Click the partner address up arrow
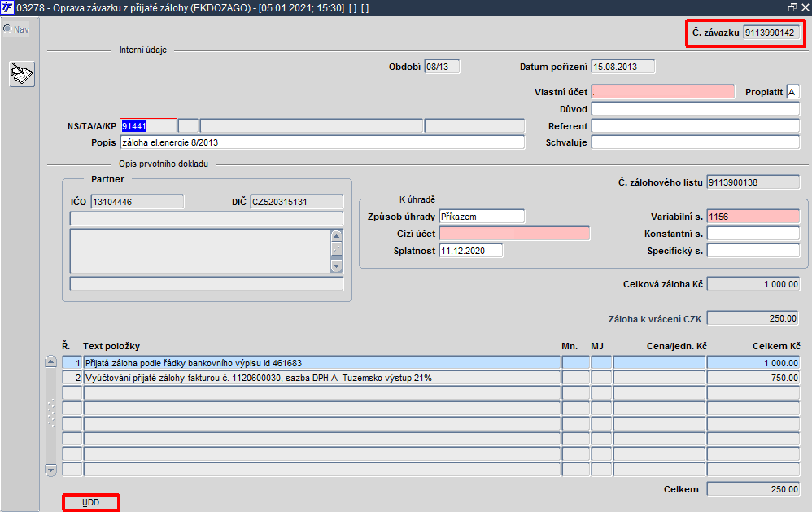The width and height of the screenshot is (812, 512). [337, 236]
